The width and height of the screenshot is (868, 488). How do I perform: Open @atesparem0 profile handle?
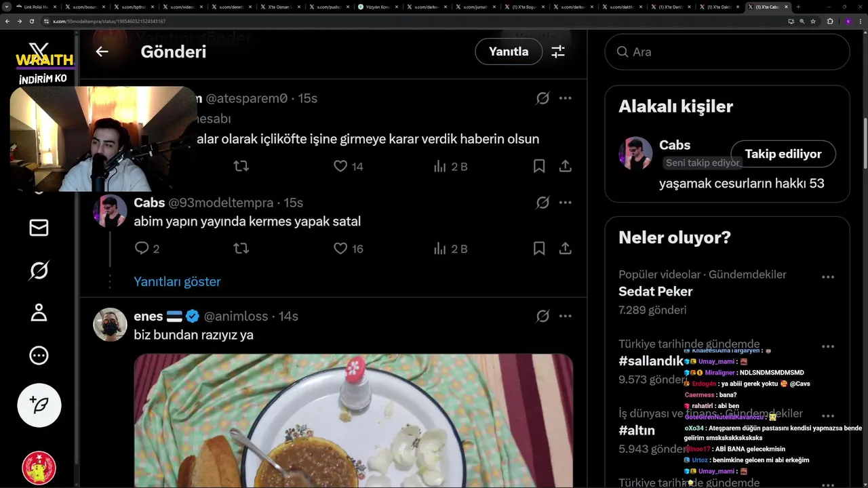(x=247, y=98)
